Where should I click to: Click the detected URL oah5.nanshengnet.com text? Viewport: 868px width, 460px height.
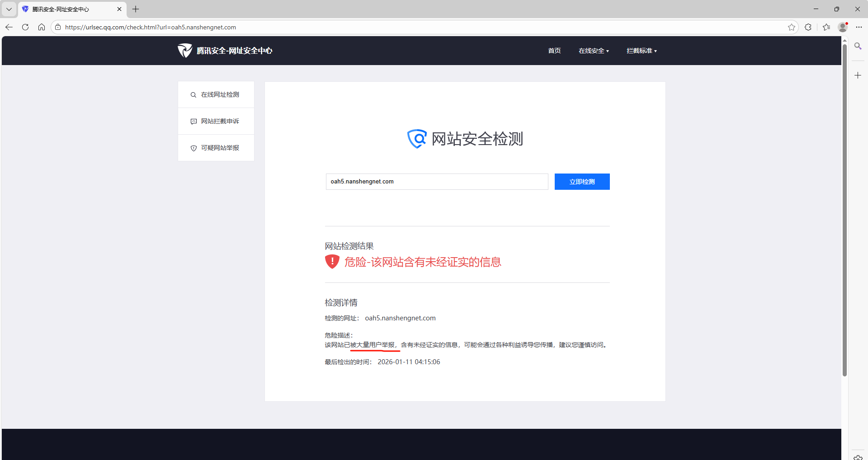pyautogui.click(x=401, y=318)
